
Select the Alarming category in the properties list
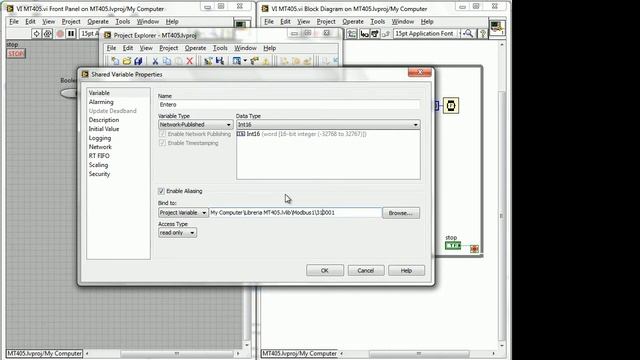click(x=101, y=102)
